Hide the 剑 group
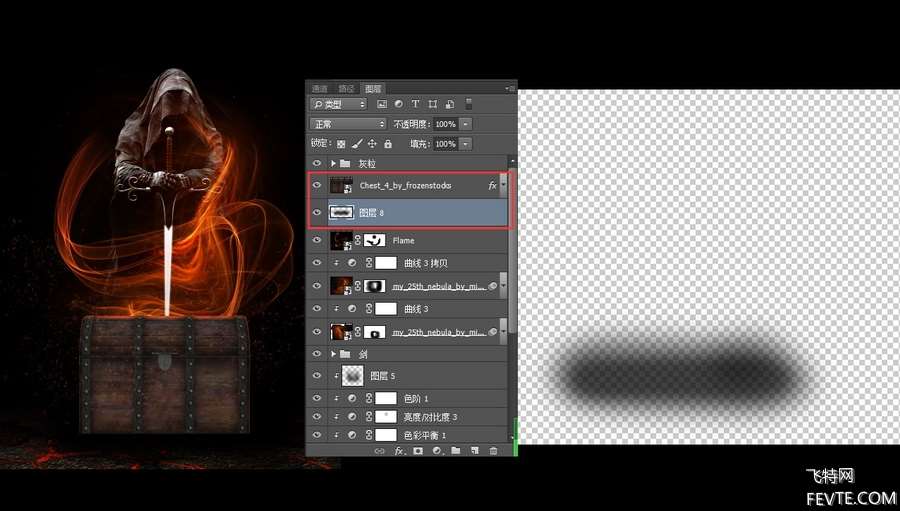This screenshot has width=900, height=511. tap(317, 354)
